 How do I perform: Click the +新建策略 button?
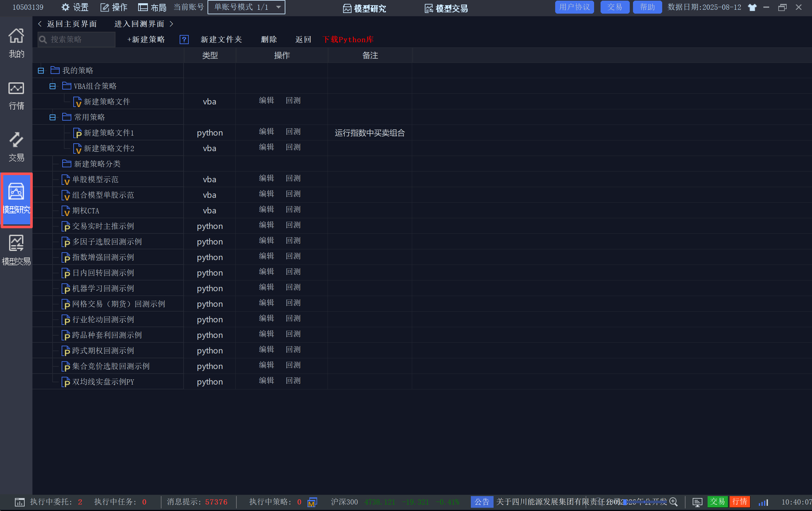pyautogui.click(x=146, y=40)
